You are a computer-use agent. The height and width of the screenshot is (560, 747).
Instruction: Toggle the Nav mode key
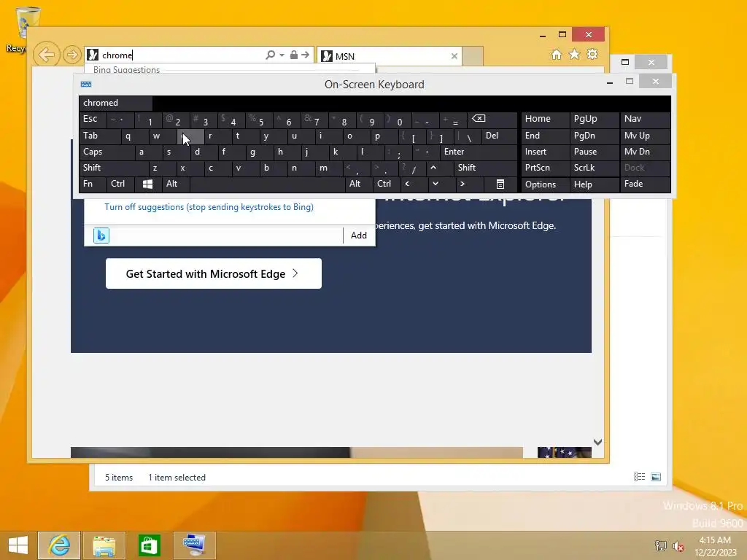pyautogui.click(x=645, y=119)
